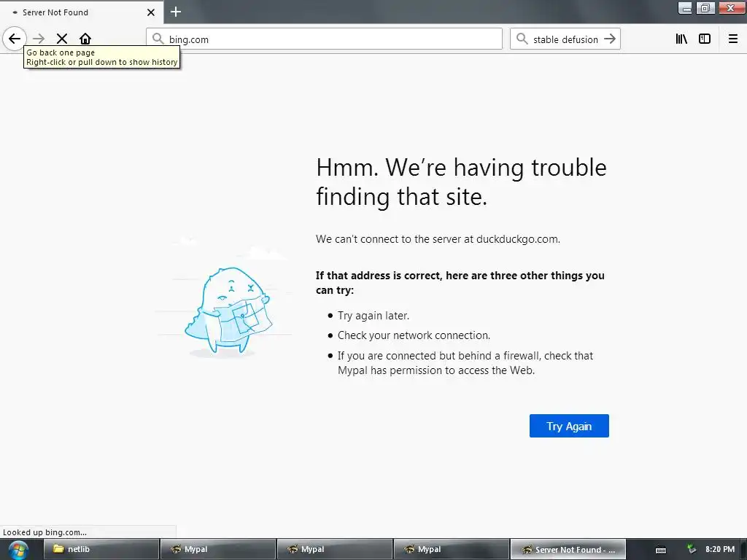Restore down the browser window
The image size is (747, 560).
click(x=705, y=8)
